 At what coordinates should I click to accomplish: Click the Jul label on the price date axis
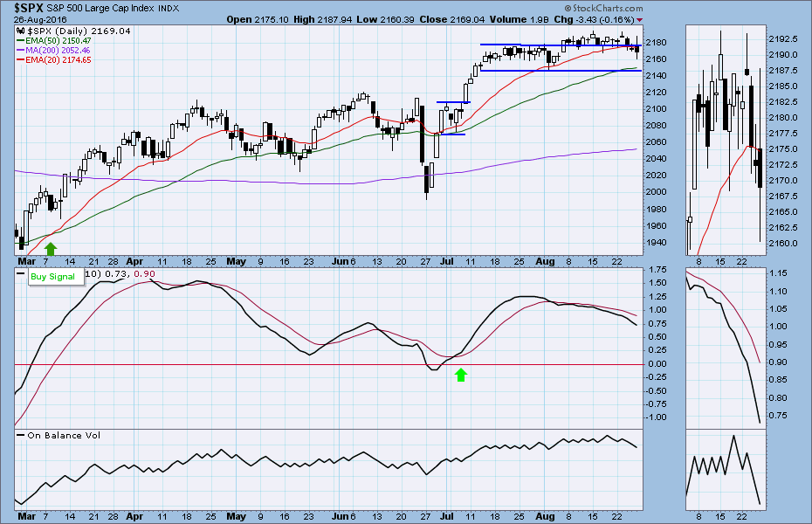tap(447, 260)
